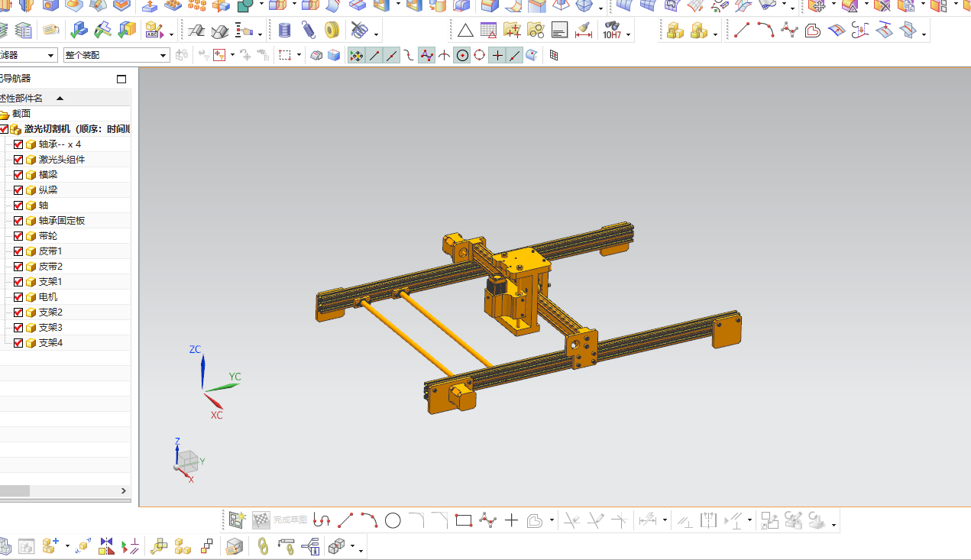Open dropdown after bottom assembly box icon

tap(352, 546)
